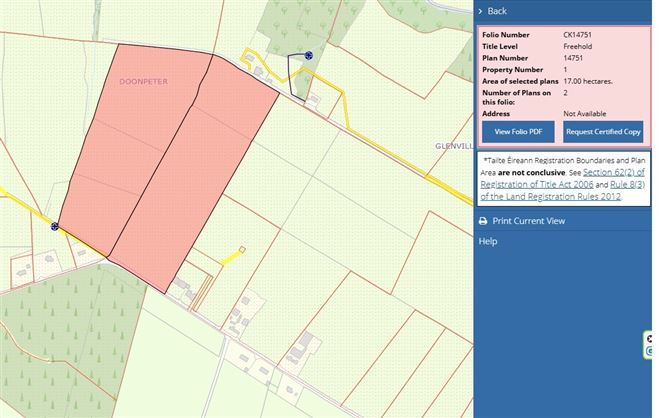The width and height of the screenshot is (668, 418).
Task: Click the printer icon for Print Current View
Action: click(483, 221)
